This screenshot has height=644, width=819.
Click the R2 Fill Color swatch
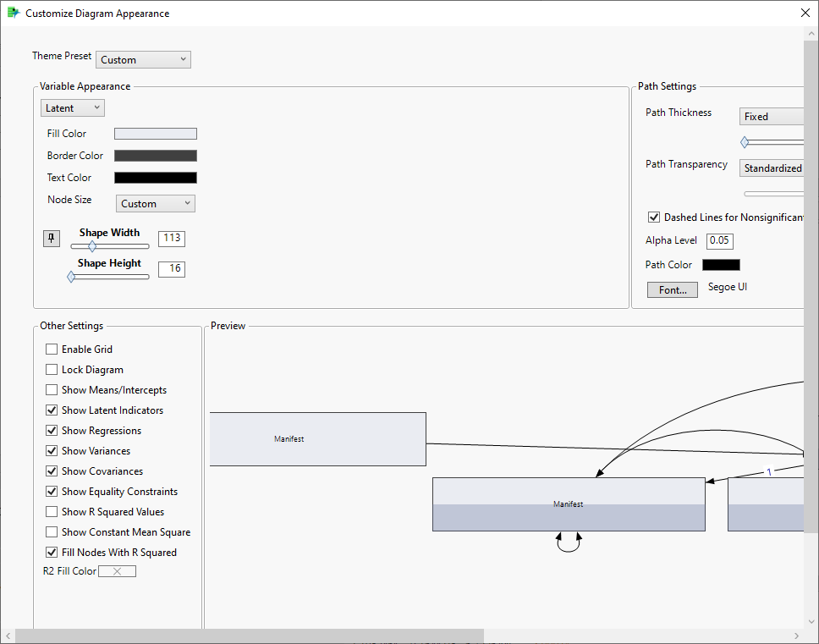pos(117,570)
